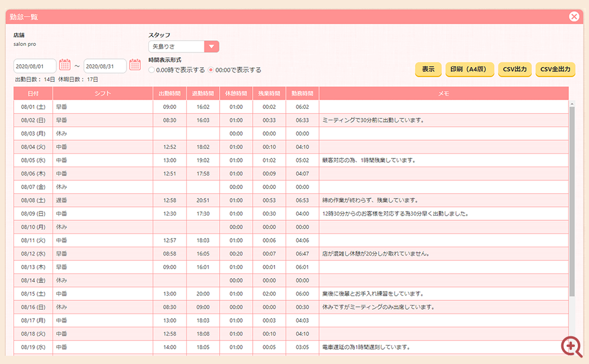
Task: Click the 00:20 break time cell on 08/12
Action: [x=236, y=253]
